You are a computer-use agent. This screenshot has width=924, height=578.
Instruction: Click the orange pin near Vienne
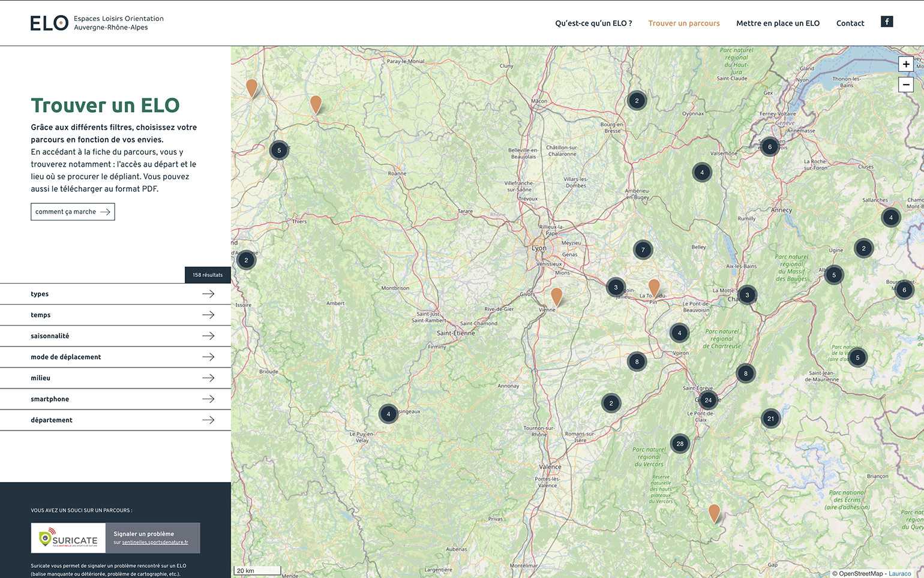pyautogui.click(x=557, y=296)
